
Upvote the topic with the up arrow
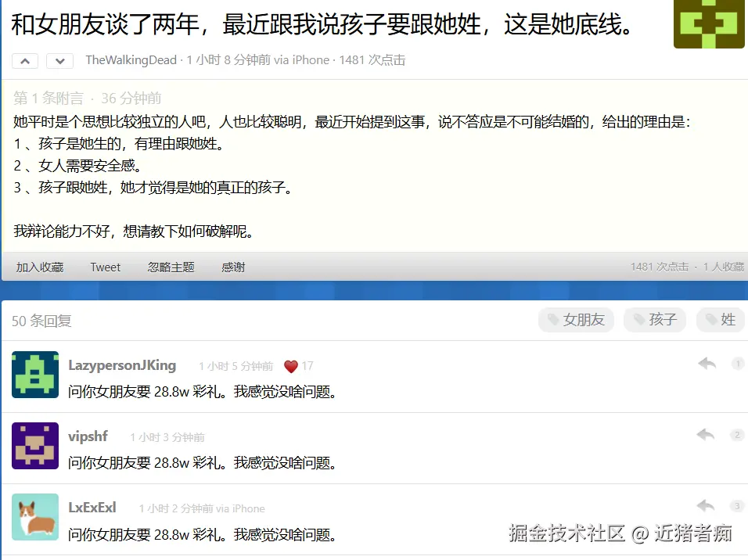coord(24,60)
